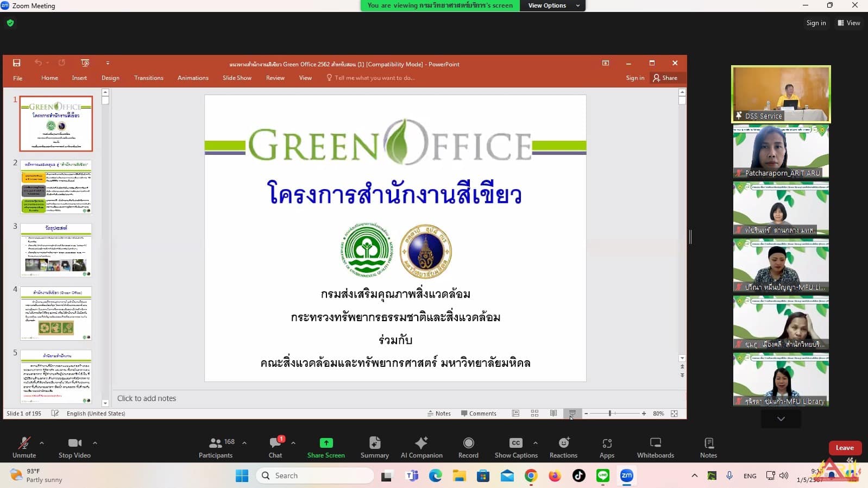Open Customize Quick Access Toolbar arrow

coord(108,63)
